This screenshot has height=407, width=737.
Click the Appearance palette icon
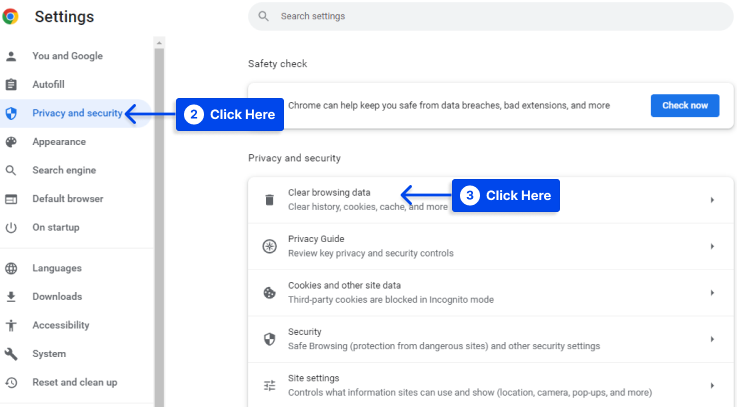click(x=11, y=142)
